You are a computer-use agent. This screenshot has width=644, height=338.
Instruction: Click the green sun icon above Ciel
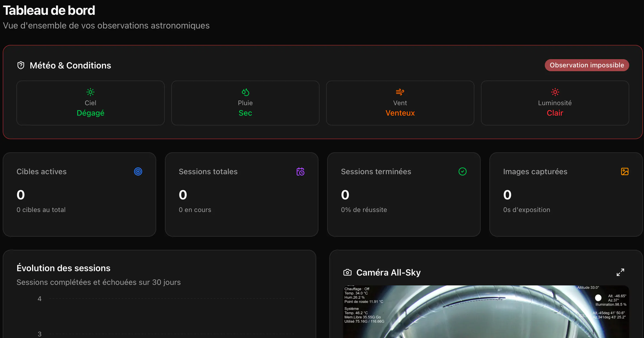[90, 92]
